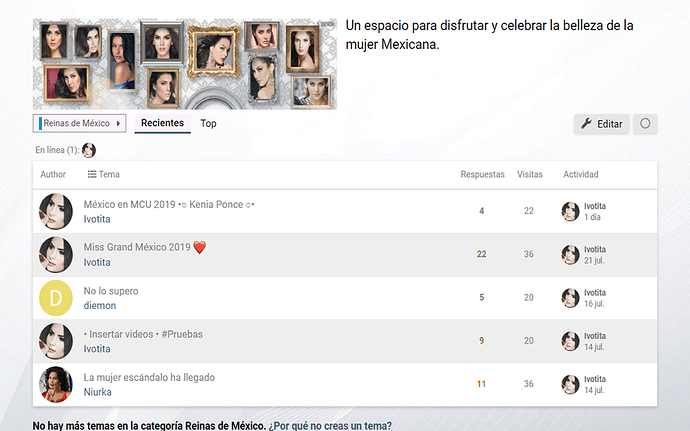Click reply count 4 of México en MCU row
The image size is (690, 431).
click(x=481, y=211)
